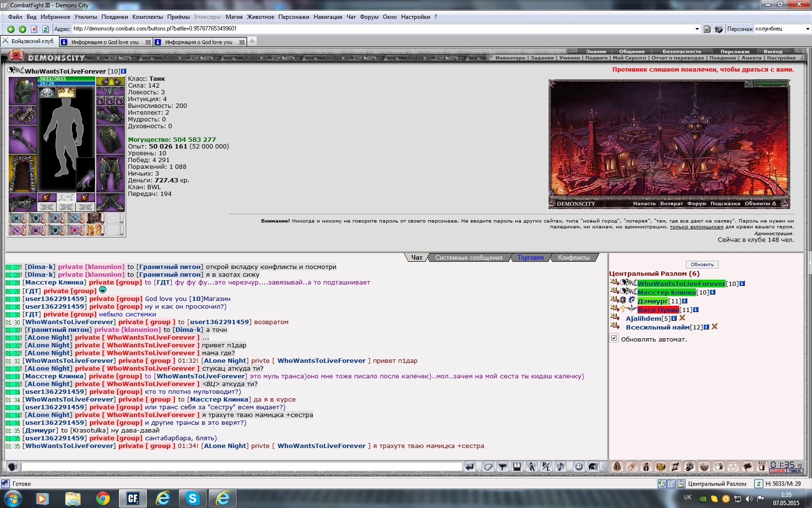Click the speech head icon left of chat input
Viewport: 812px width, 508px height.
click(x=13, y=466)
